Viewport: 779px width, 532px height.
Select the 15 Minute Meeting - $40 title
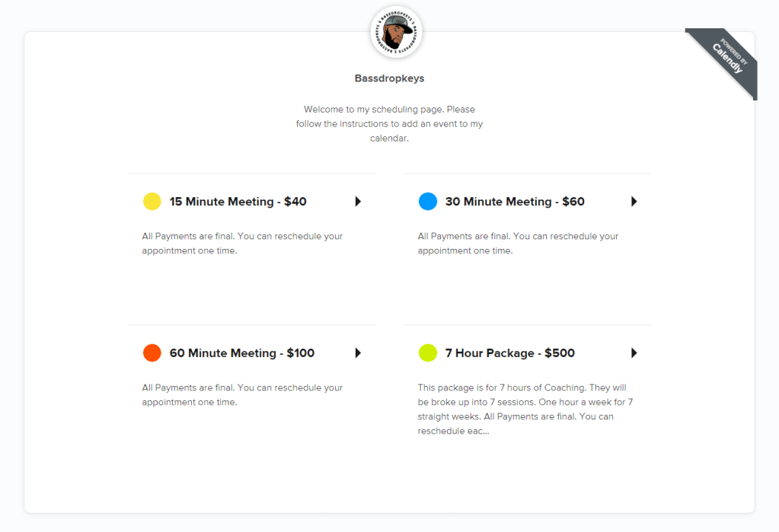(238, 202)
